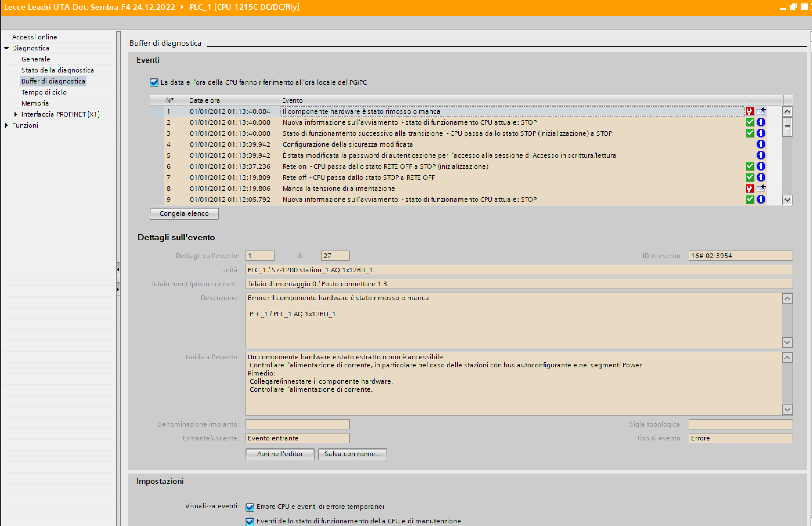Click green checkmark icon in event row 9
The image size is (812, 526).
[750, 199]
